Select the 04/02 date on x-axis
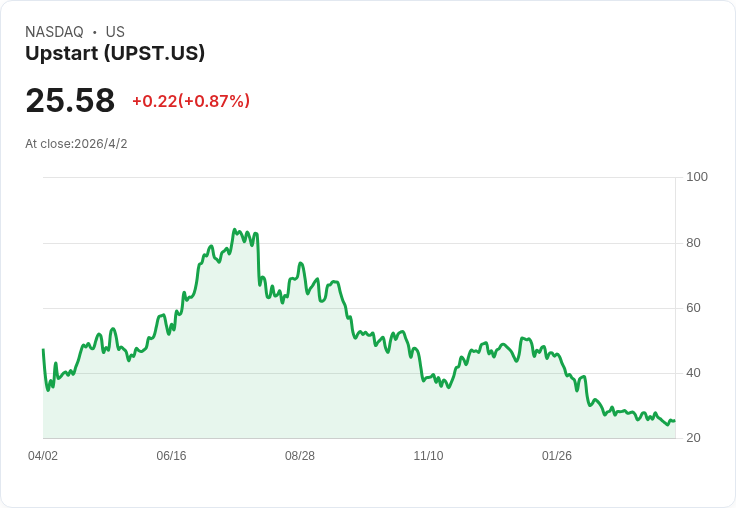This screenshot has width=736, height=508. (x=43, y=456)
